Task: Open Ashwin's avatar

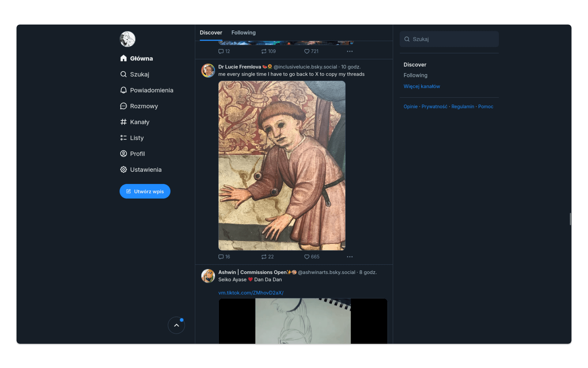Action: point(208,276)
